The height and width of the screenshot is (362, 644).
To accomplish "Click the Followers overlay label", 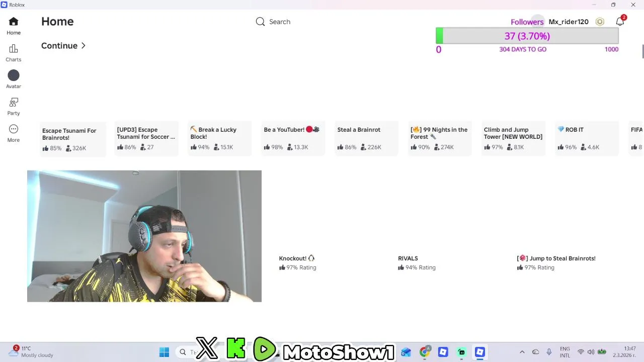I will click(x=527, y=22).
